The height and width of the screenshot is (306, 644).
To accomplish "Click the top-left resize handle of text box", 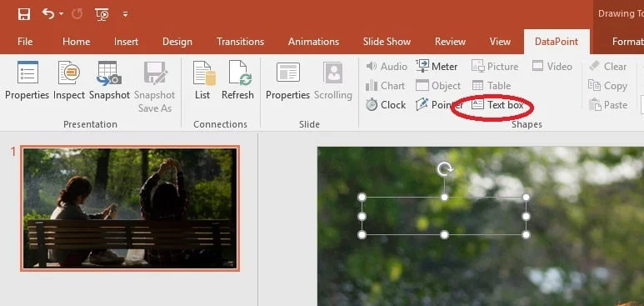I will click(x=362, y=198).
